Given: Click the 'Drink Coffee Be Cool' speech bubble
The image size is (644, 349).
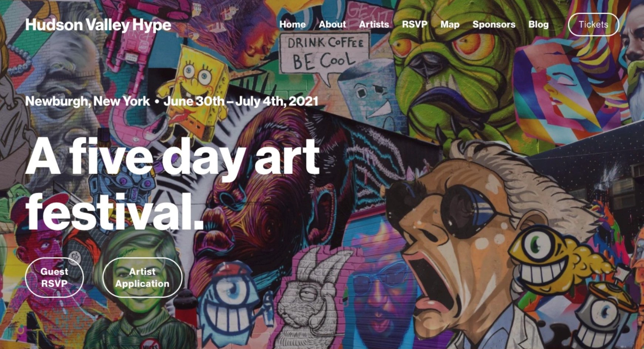Looking at the screenshot, I should [324, 56].
